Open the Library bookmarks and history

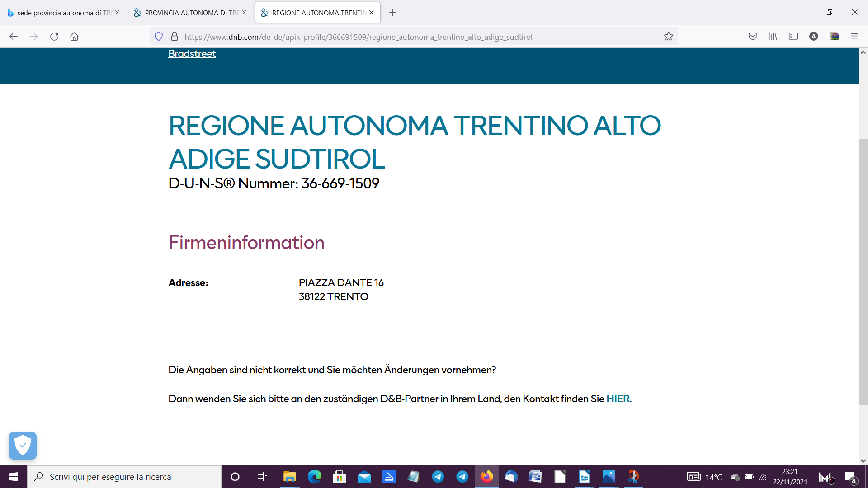click(773, 37)
